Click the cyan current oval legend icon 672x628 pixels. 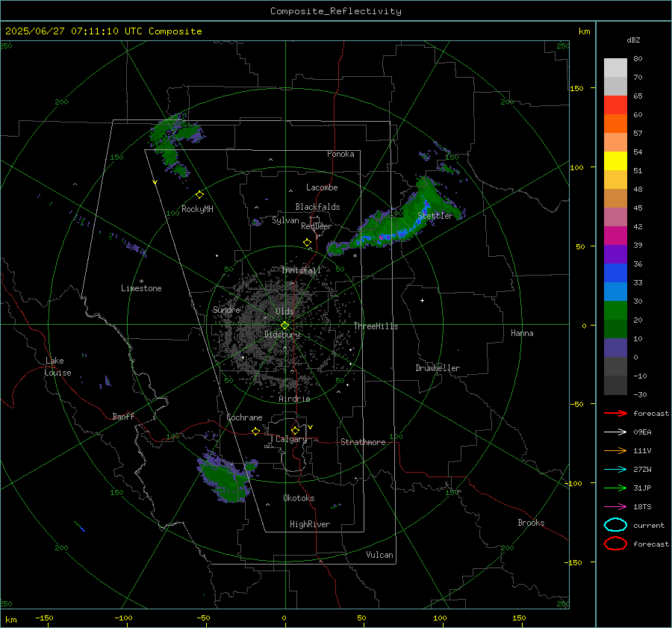[615, 525]
